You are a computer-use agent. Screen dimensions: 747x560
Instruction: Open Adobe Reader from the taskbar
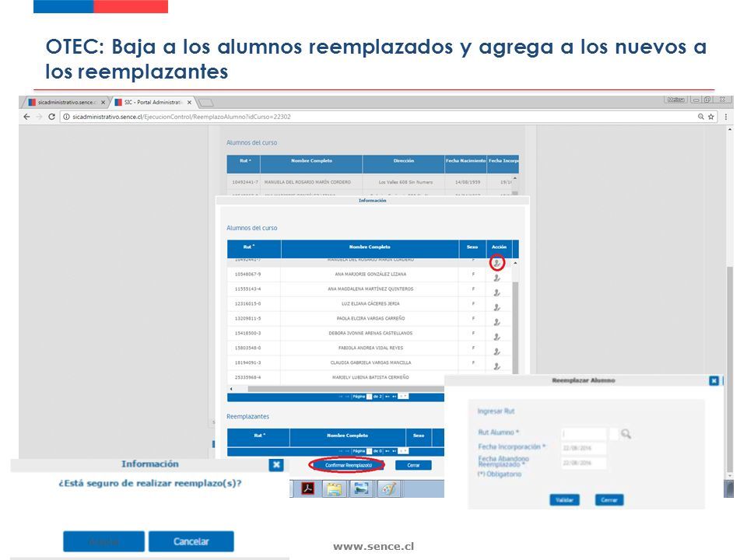(x=308, y=488)
